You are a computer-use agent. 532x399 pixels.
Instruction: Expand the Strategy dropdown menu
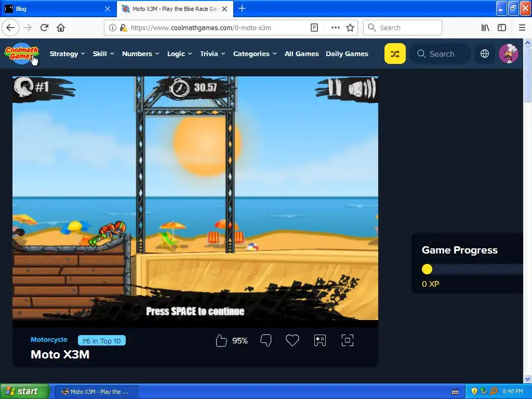click(x=67, y=54)
